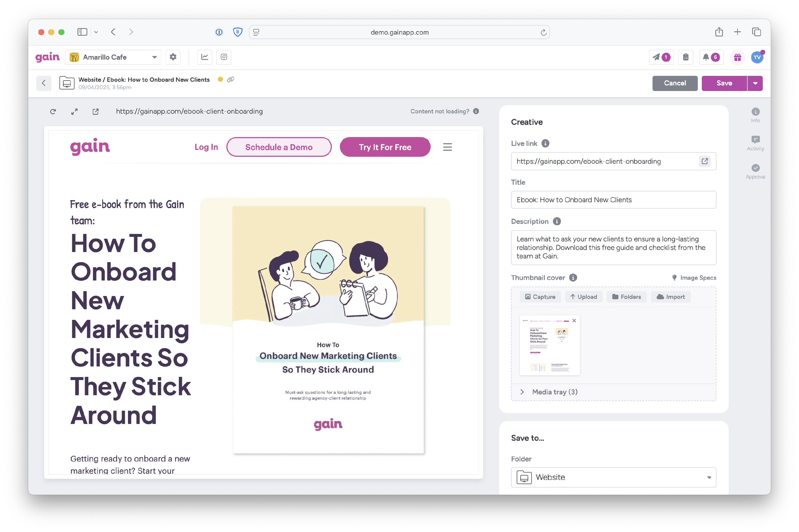Viewport: 799px width, 532px height.
Task: Show Content not loading help icon
Action: (x=476, y=111)
